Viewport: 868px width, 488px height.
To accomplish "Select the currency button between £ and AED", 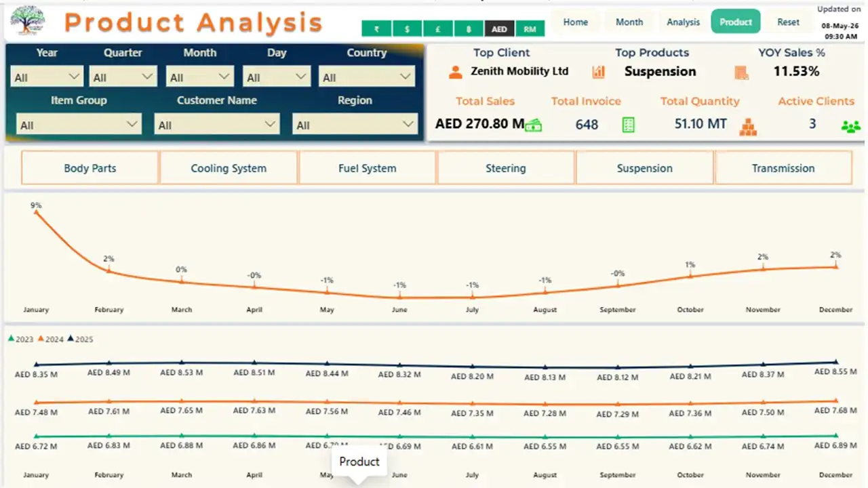I will [469, 29].
